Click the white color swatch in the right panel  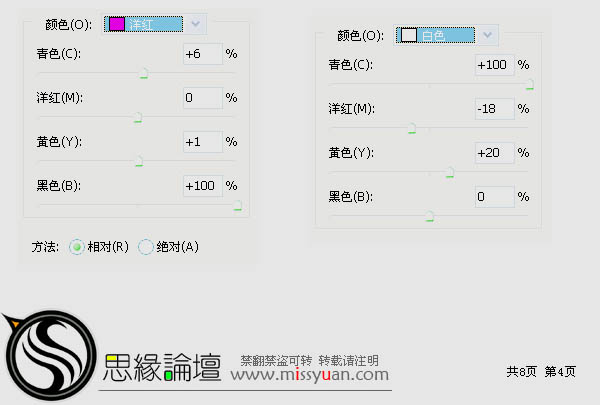click(x=409, y=35)
